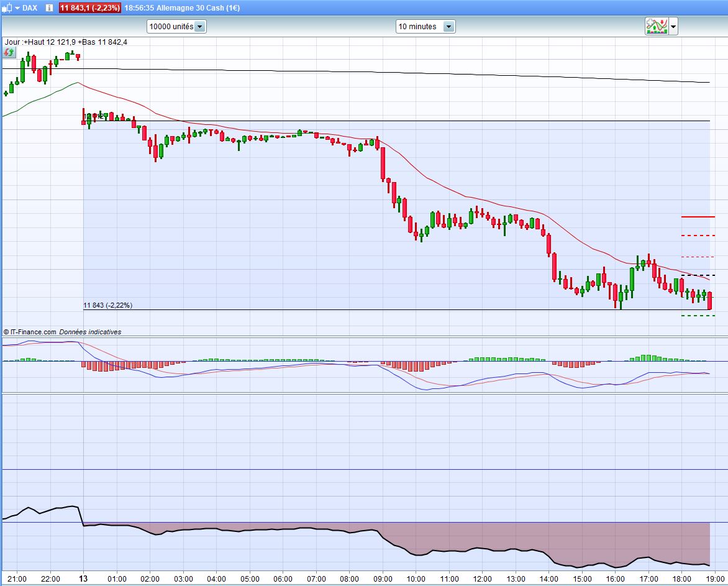This screenshot has height=586, width=728.
Task: Click the 05:00 time axis label
Action: click(250, 579)
